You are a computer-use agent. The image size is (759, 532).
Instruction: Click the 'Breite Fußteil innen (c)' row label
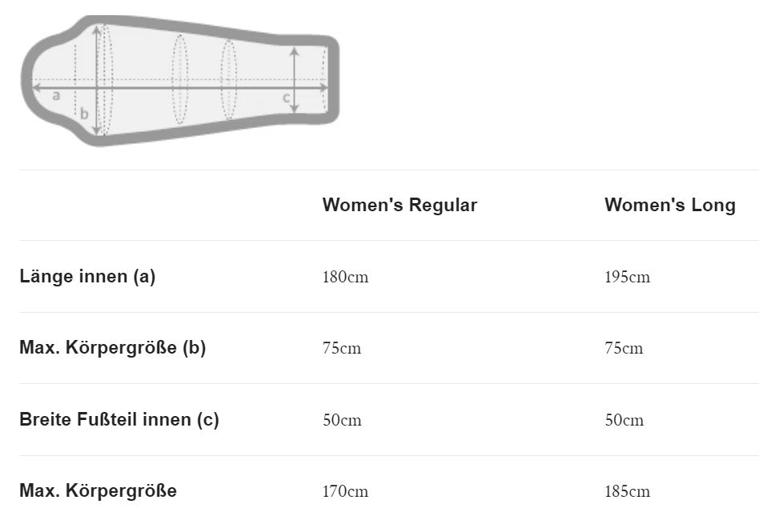point(118,419)
